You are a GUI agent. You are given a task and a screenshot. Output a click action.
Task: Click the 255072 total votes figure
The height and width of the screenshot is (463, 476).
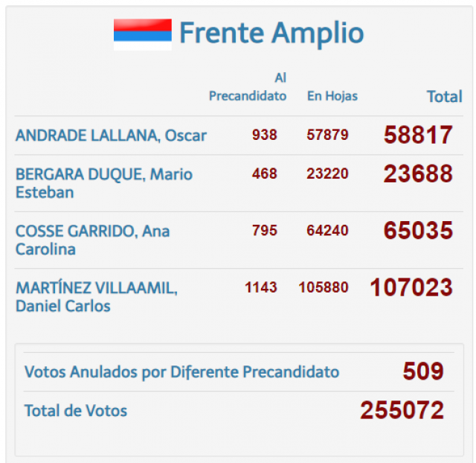(x=402, y=410)
